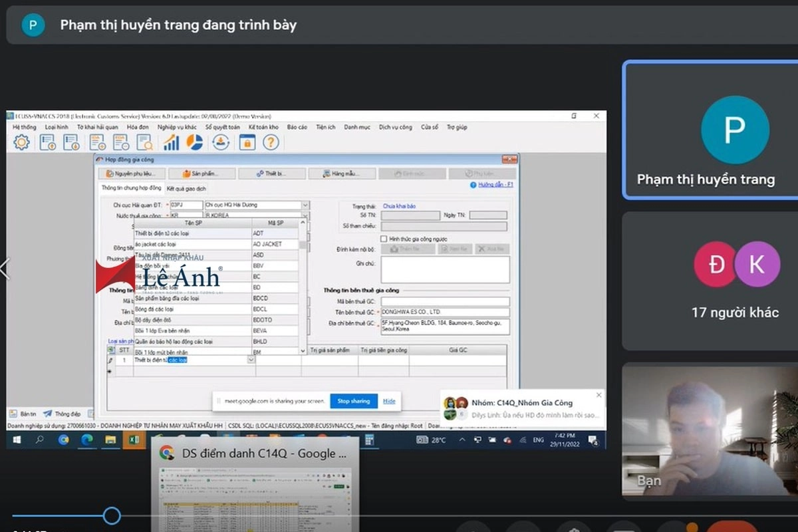Click the download update toolbar icon

click(x=221, y=142)
